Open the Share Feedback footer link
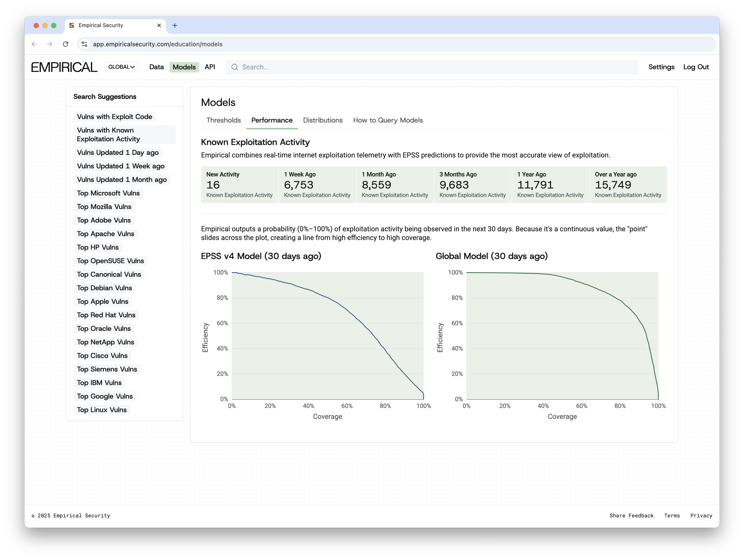The image size is (744, 560). click(631, 515)
